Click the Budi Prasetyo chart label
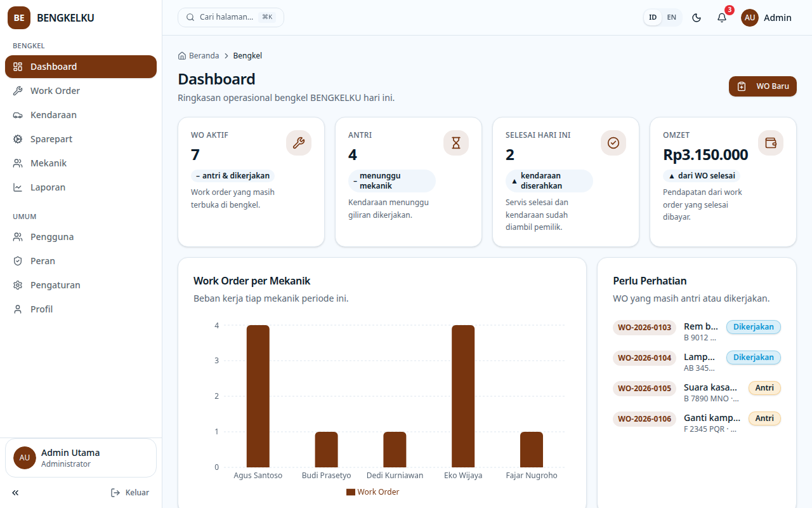The width and height of the screenshot is (812, 508). point(326,476)
